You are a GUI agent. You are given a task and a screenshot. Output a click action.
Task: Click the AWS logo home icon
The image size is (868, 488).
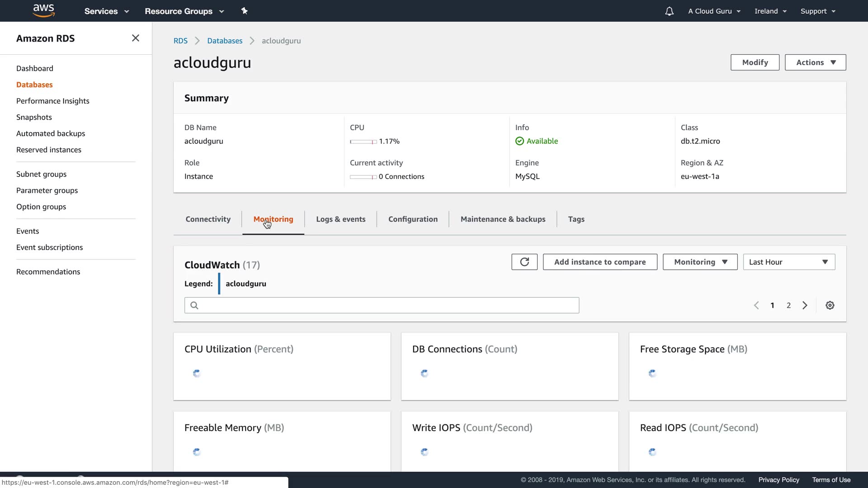(43, 10)
